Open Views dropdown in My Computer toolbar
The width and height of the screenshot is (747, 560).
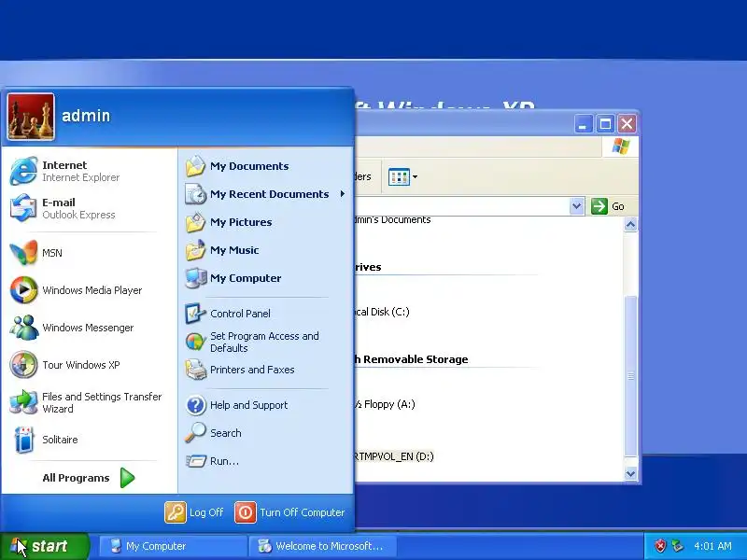point(403,177)
